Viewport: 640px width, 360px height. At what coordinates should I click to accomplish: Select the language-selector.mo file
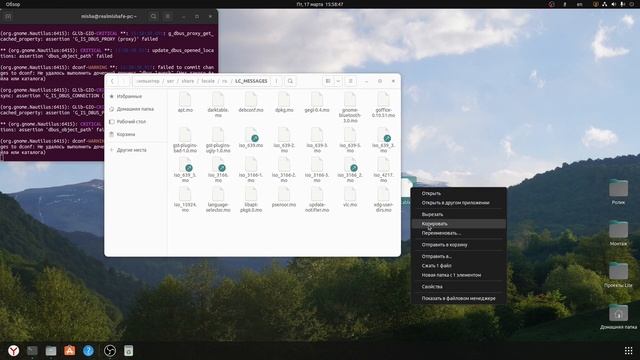(218, 200)
